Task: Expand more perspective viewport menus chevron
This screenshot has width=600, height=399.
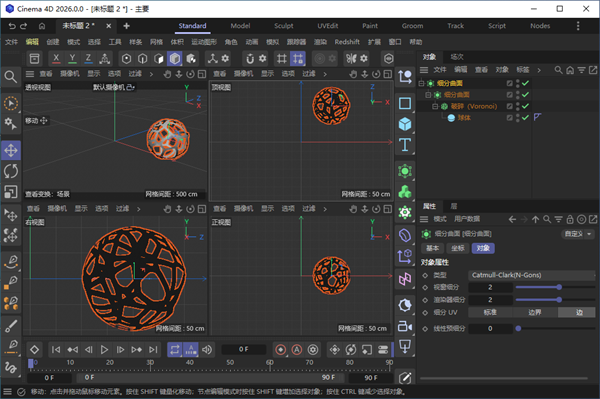Action: click(151, 74)
